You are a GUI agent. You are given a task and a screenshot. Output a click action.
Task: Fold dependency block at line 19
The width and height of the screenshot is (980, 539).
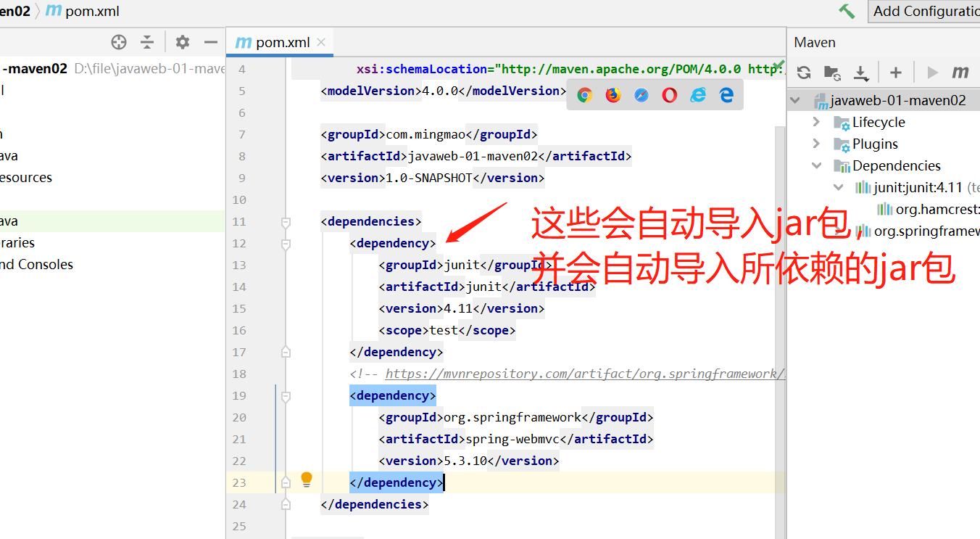click(x=286, y=396)
